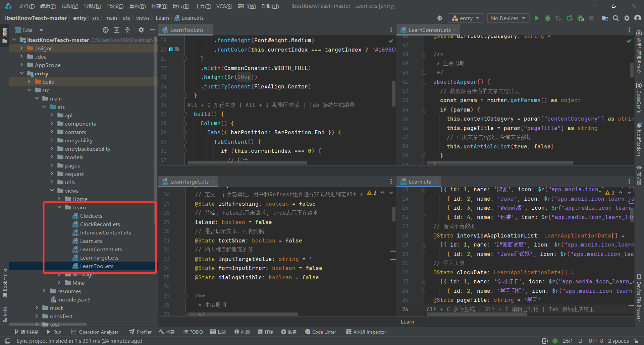644x345 pixels.
Task: Open TODO tool window
Action: tap(193, 332)
